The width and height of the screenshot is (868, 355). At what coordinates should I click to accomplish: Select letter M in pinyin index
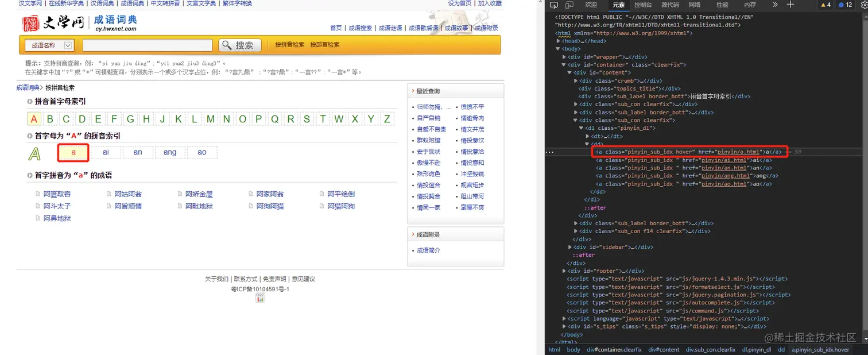(211, 119)
